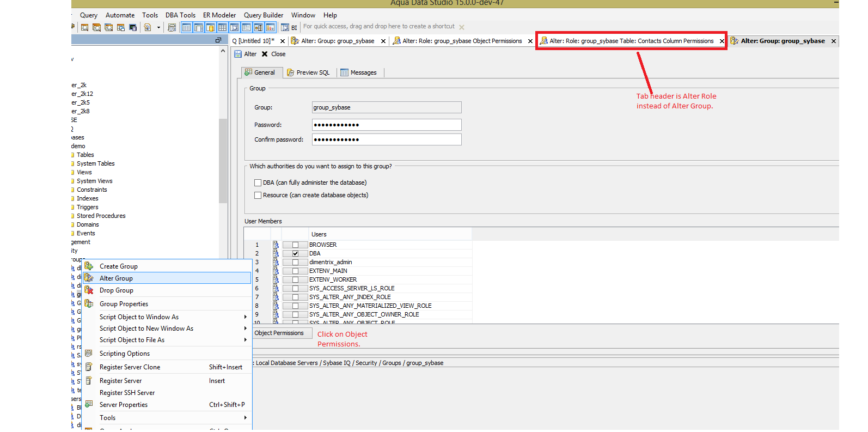
Task: Check the dimentrix_admin member box
Action: [x=296, y=262]
